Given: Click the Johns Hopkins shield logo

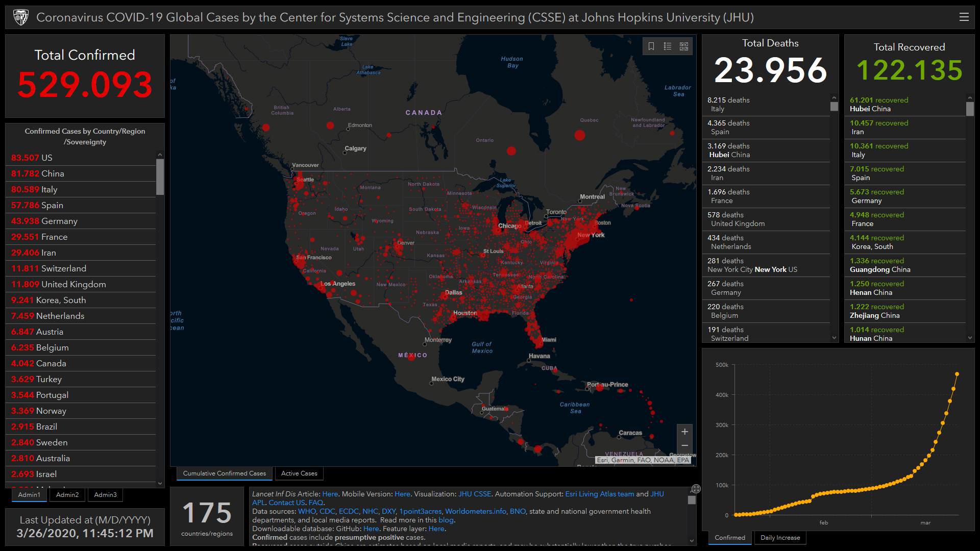Looking at the screenshot, I should 21,17.
